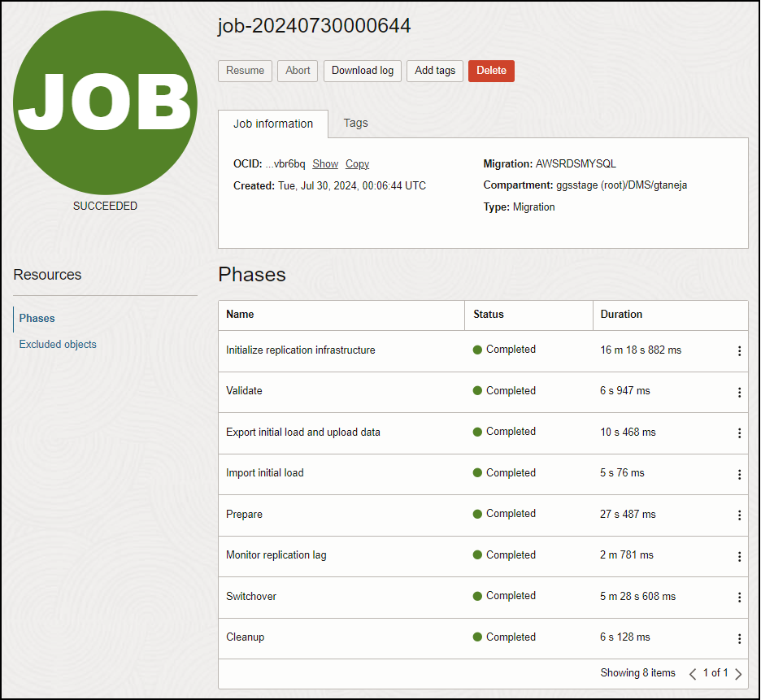Open the actions menu for the Switchover phase
The width and height of the screenshot is (761, 700).
click(739, 597)
